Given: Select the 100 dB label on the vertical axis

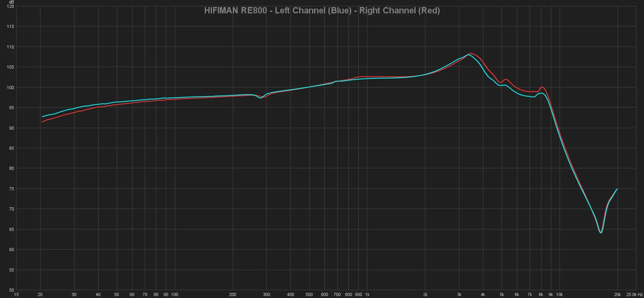Looking at the screenshot, I should pos(10,87).
